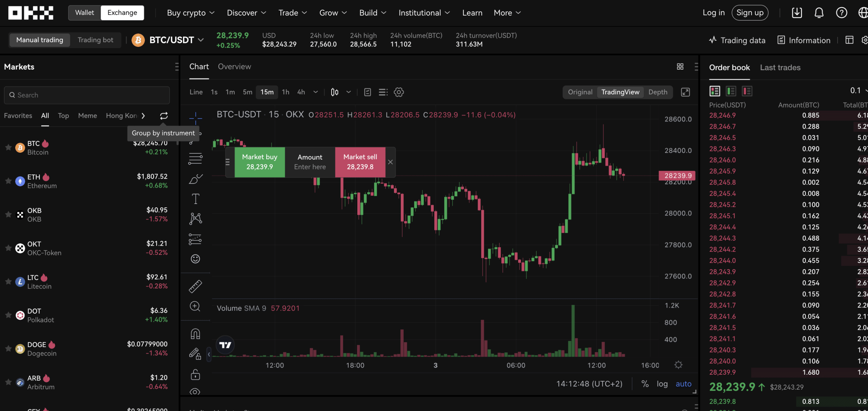
Task: Expand chart to fullscreen
Action: coord(686,92)
